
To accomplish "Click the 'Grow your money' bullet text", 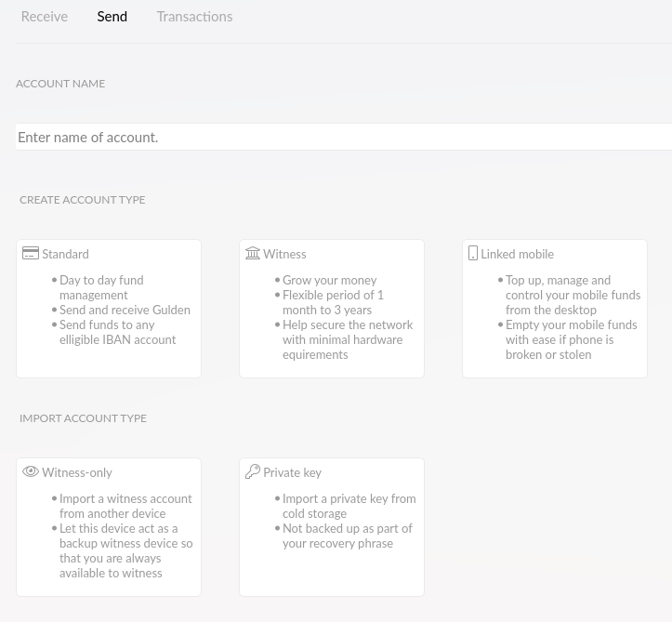I will click(330, 280).
